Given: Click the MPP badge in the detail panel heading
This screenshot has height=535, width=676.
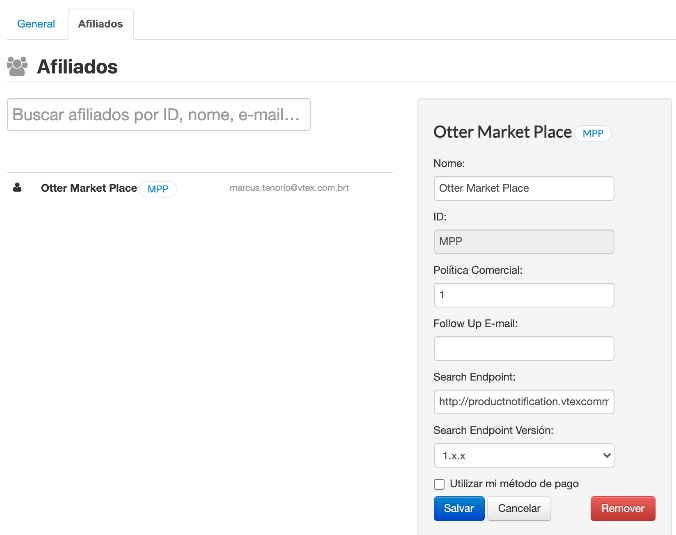Looking at the screenshot, I should coord(593,133).
